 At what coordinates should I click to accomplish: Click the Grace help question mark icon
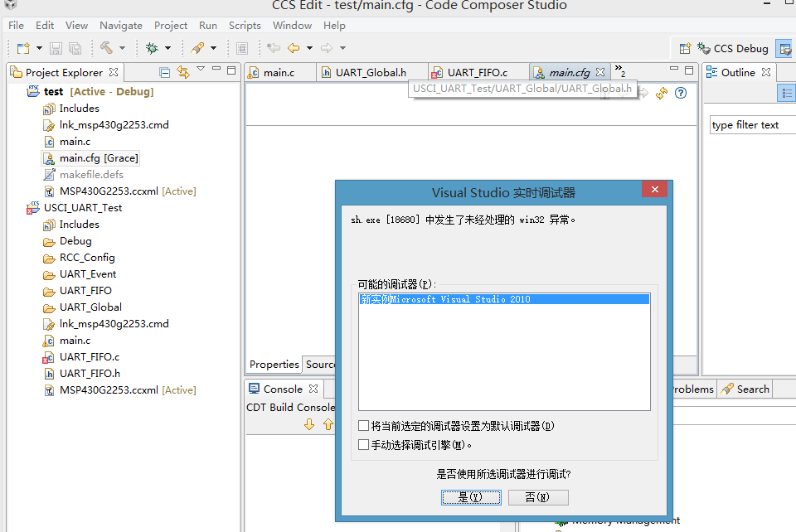click(681, 93)
